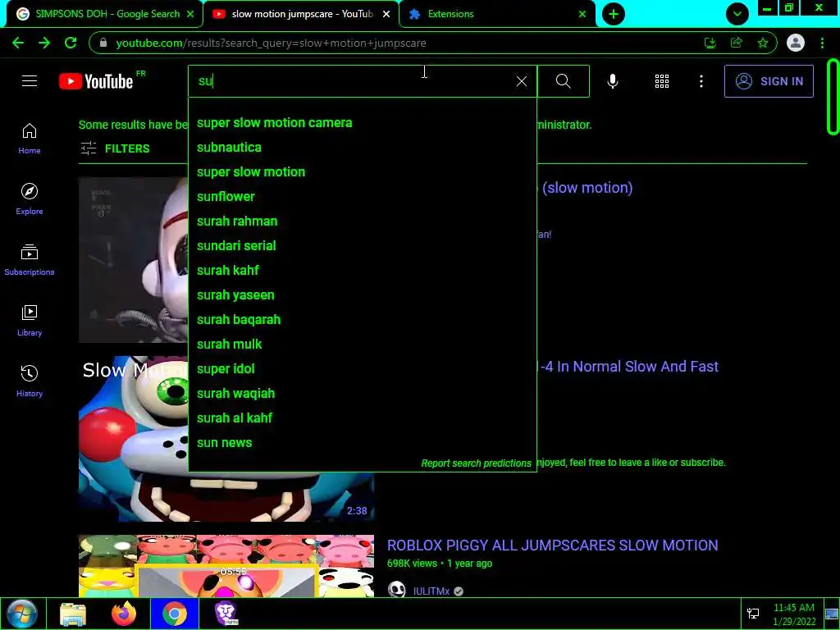The height and width of the screenshot is (630, 840).
Task: Open the Chrome three-dot menu
Action: point(822,43)
